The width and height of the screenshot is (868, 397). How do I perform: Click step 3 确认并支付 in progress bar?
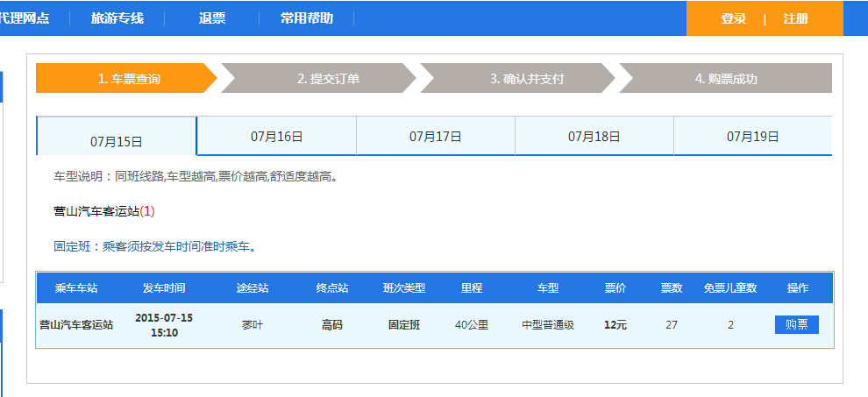(527, 78)
